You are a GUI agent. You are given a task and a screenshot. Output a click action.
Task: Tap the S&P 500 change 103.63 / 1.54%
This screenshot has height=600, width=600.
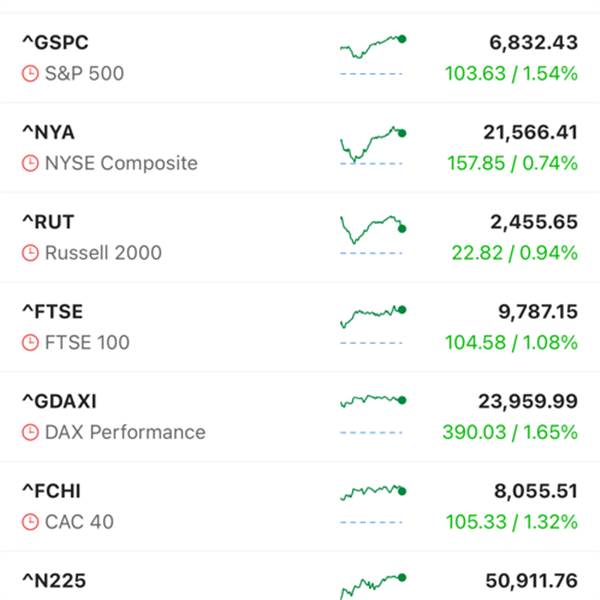point(511,73)
